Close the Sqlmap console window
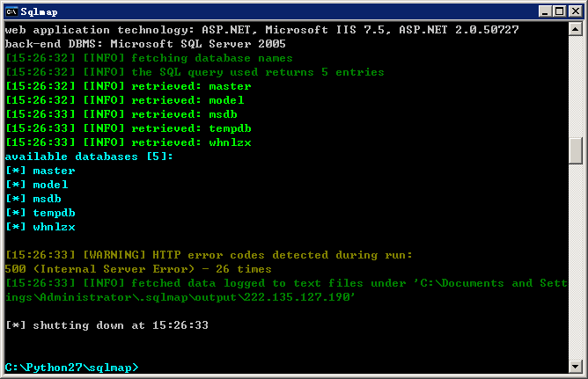Image resolution: width=588 pixels, height=379 pixels. tap(576, 11)
